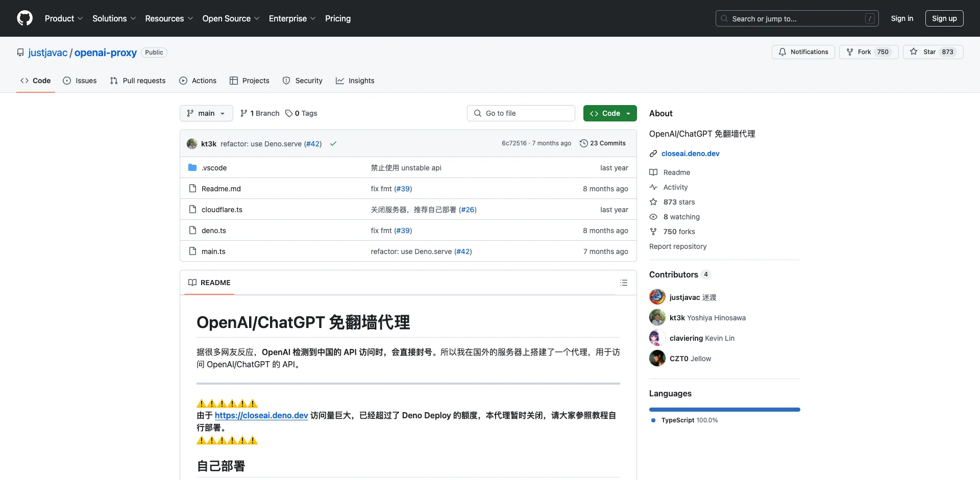This screenshot has height=480, width=980.
Task: Open the Insights tab
Action: tap(355, 81)
